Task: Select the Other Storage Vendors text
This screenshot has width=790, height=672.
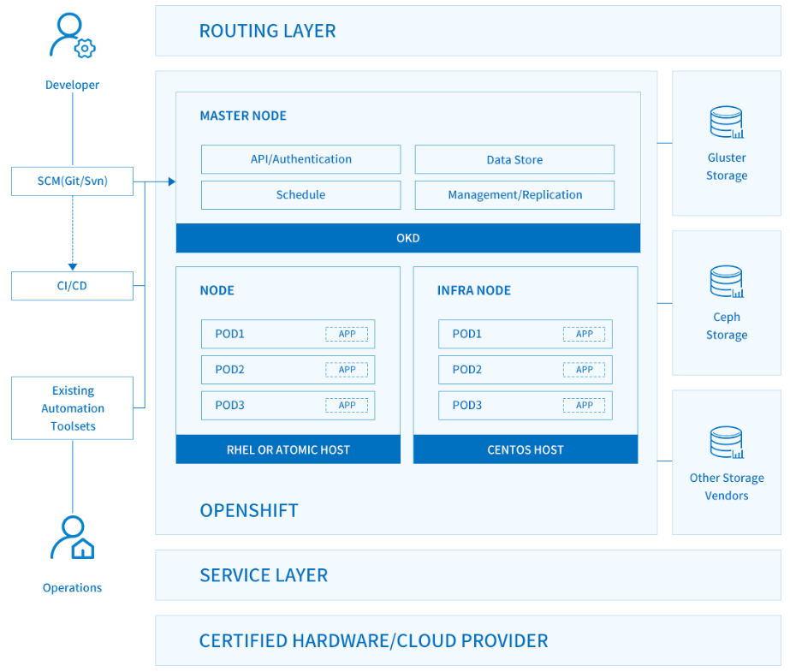Action: 727,486
